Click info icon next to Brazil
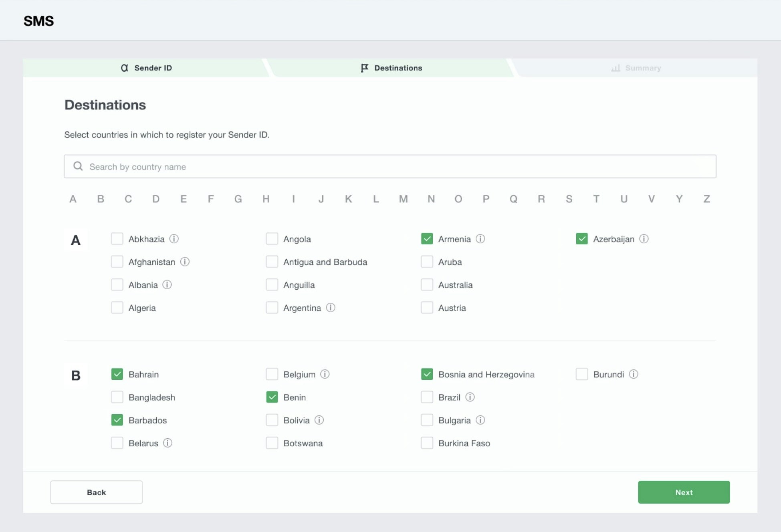The width and height of the screenshot is (781, 532). pos(470,397)
